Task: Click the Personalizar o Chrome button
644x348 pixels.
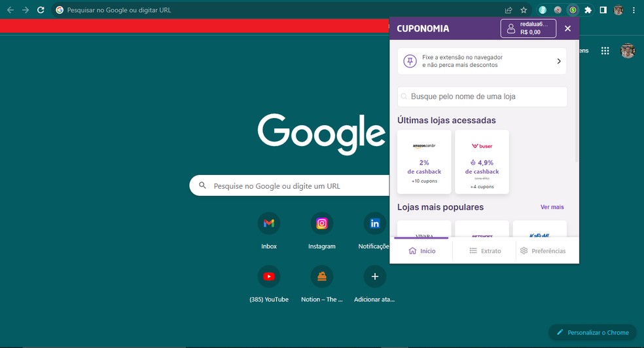Action: click(x=593, y=332)
